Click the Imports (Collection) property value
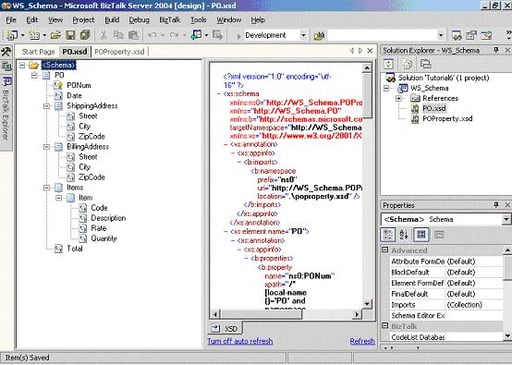512x365 pixels. coord(474,305)
